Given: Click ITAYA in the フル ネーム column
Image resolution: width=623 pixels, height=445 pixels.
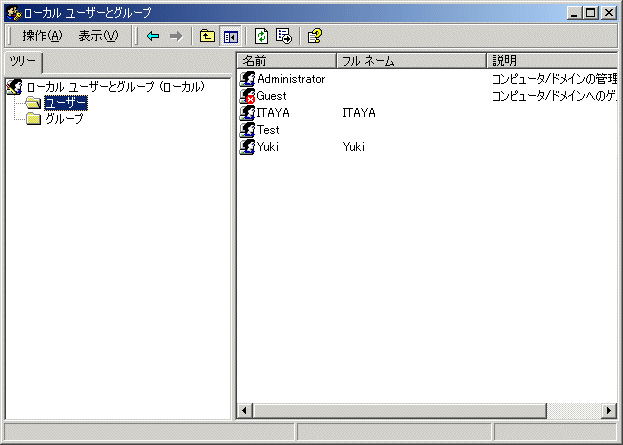Looking at the screenshot, I should click(x=359, y=113).
